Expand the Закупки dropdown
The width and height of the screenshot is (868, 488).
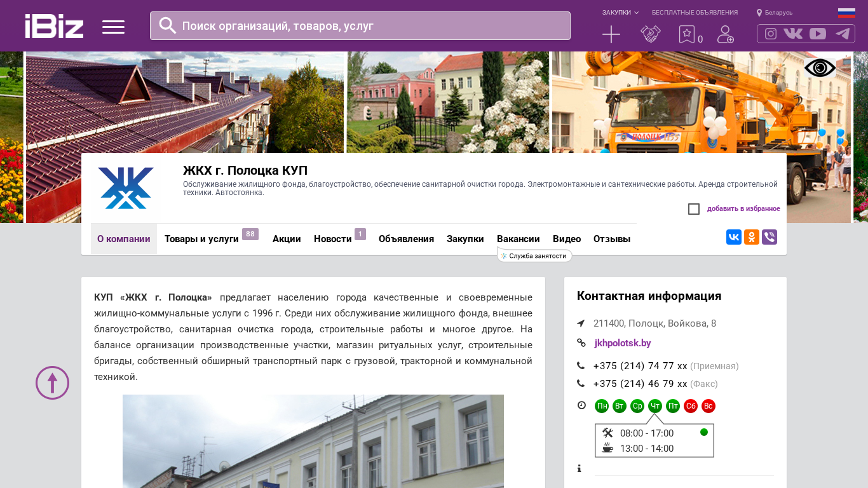(x=620, y=13)
